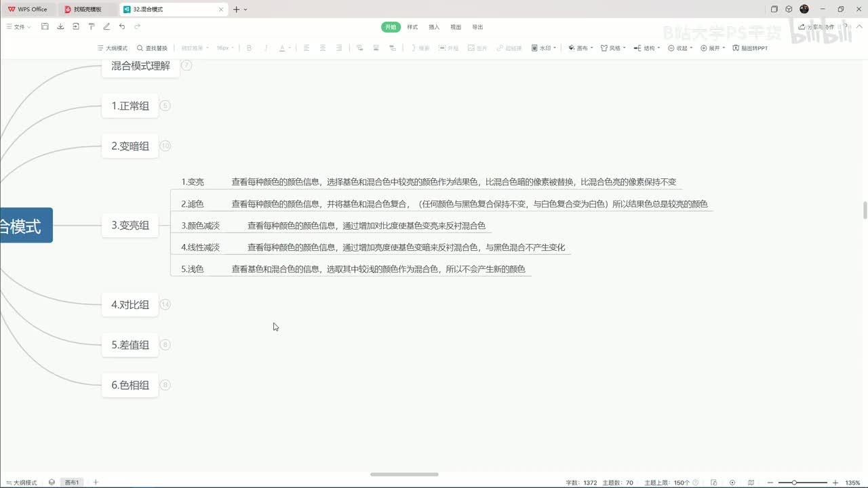
Task: Align text right
Action: pos(339,48)
